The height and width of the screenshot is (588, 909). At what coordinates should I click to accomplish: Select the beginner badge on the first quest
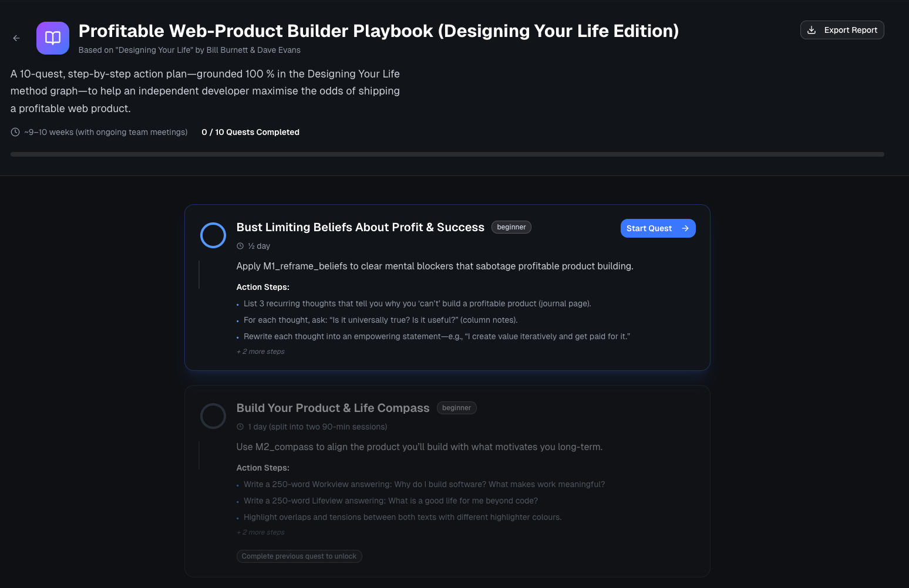[511, 227]
